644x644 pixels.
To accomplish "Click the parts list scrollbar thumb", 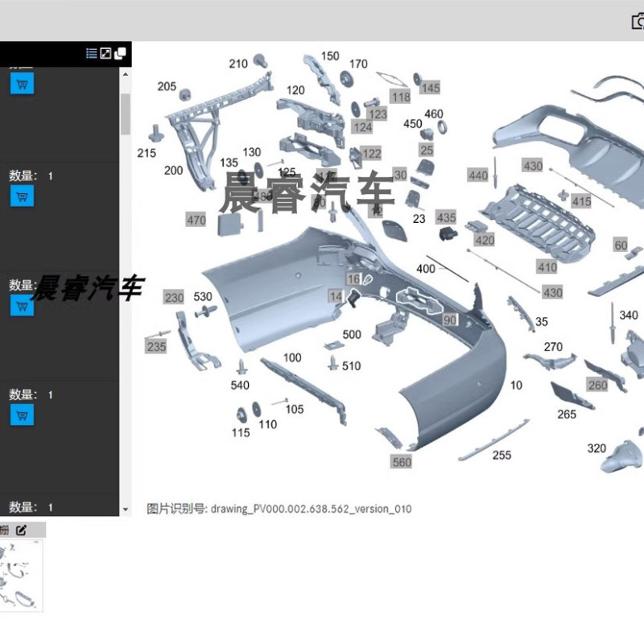I will [126, 114].
